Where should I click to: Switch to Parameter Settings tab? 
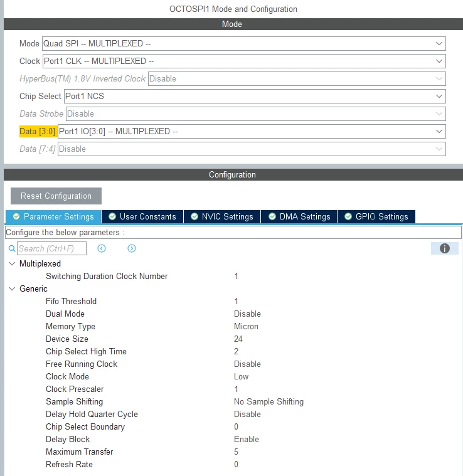pyautogui.click(x=53, y=217)
